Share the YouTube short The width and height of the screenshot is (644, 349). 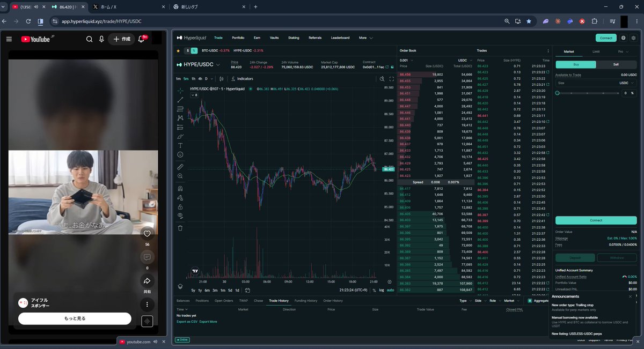tap(147, 280)
